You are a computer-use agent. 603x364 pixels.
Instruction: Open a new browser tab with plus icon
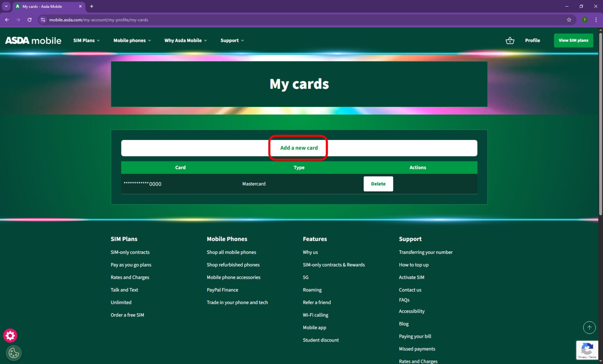tap(92, 6)
